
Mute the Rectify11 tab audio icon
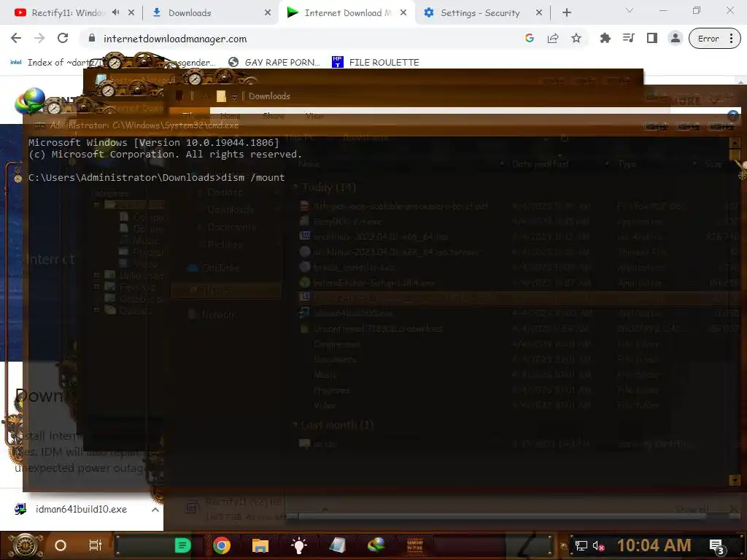116,13
